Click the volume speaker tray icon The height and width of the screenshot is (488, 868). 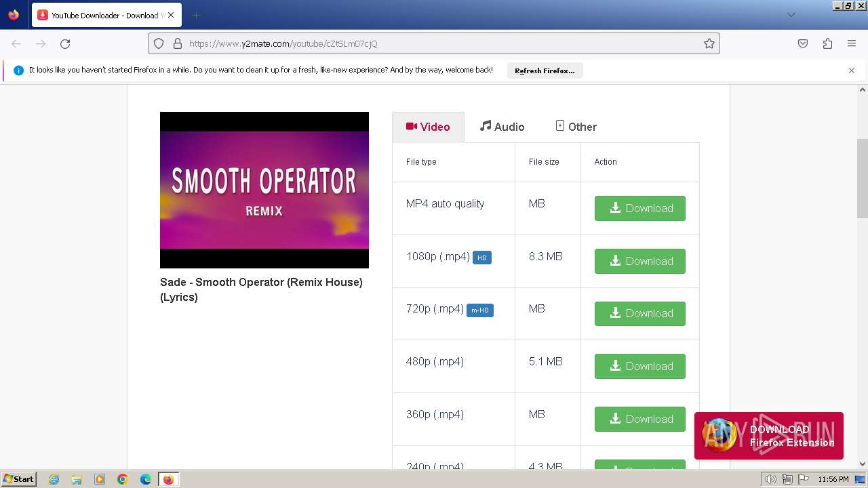tap(772, 479)
